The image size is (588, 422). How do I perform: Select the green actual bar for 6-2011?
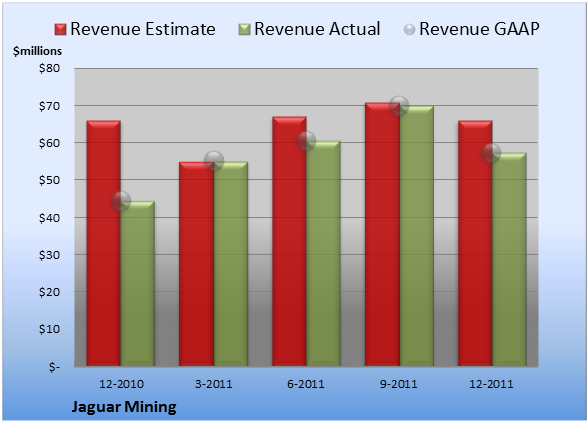(x=324, y=253)
